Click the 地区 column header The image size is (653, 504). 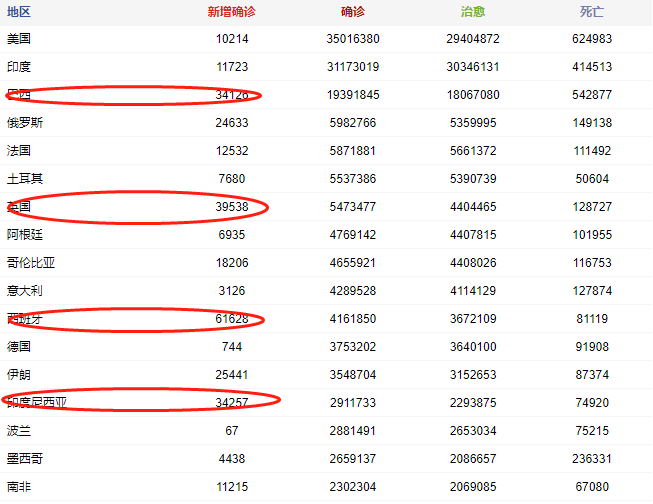(x=19, y=11)
